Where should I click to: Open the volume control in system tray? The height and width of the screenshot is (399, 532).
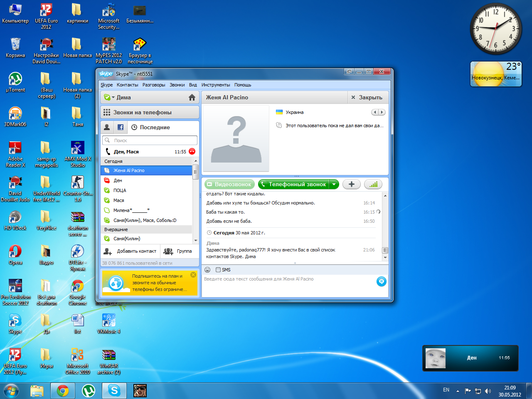[x=488, y=391]
